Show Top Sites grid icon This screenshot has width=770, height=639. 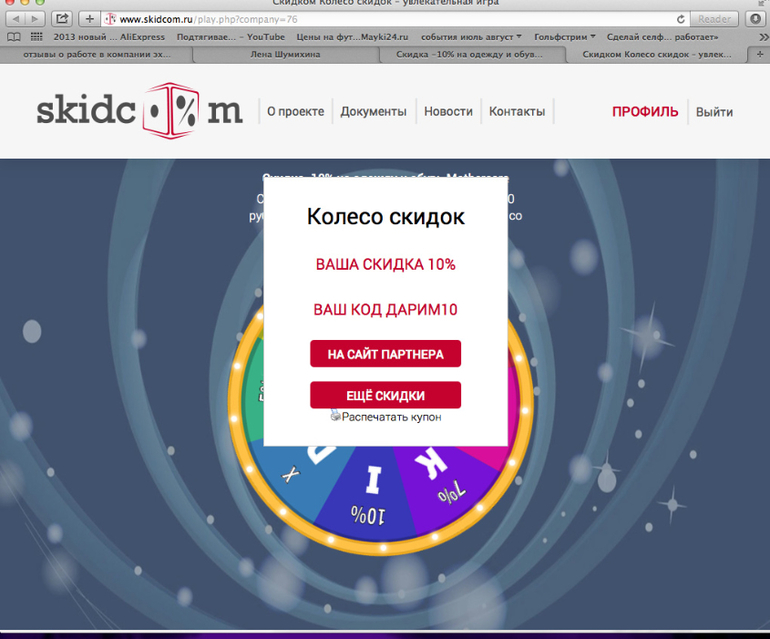pyautogui.click(x=37, y=37)
